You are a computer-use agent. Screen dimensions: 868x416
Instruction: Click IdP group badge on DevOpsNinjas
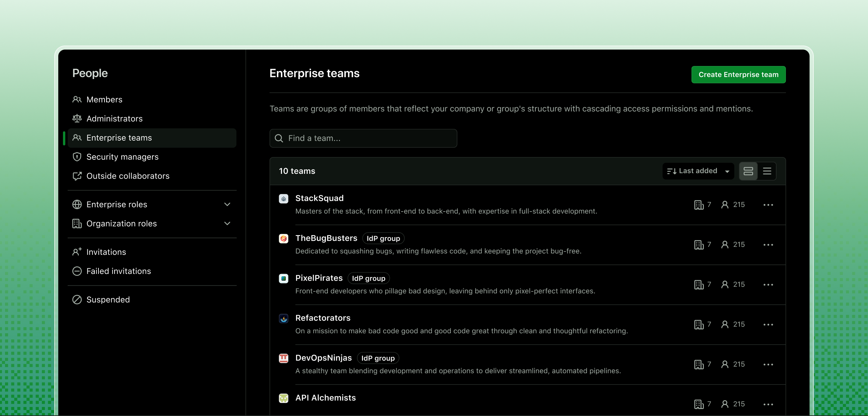pos(378,358)
